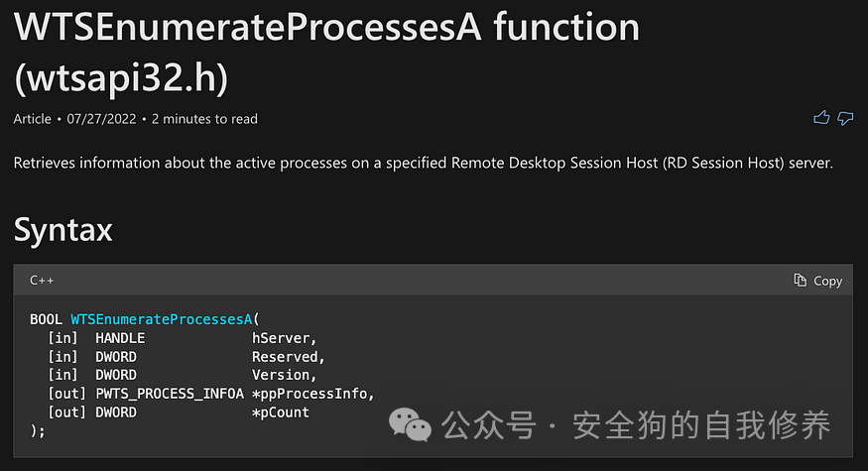Click the description paragraph about RD Session Host
868x471 pixels.
423,162
